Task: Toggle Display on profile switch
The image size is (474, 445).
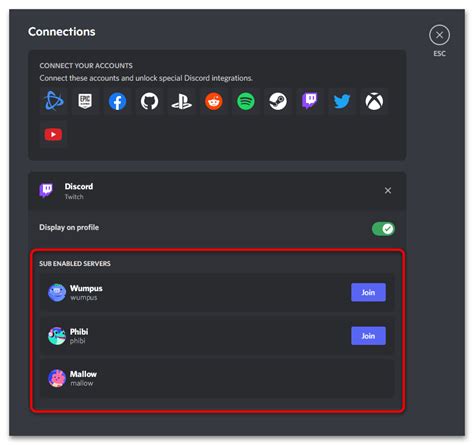Action: [383, 229]
